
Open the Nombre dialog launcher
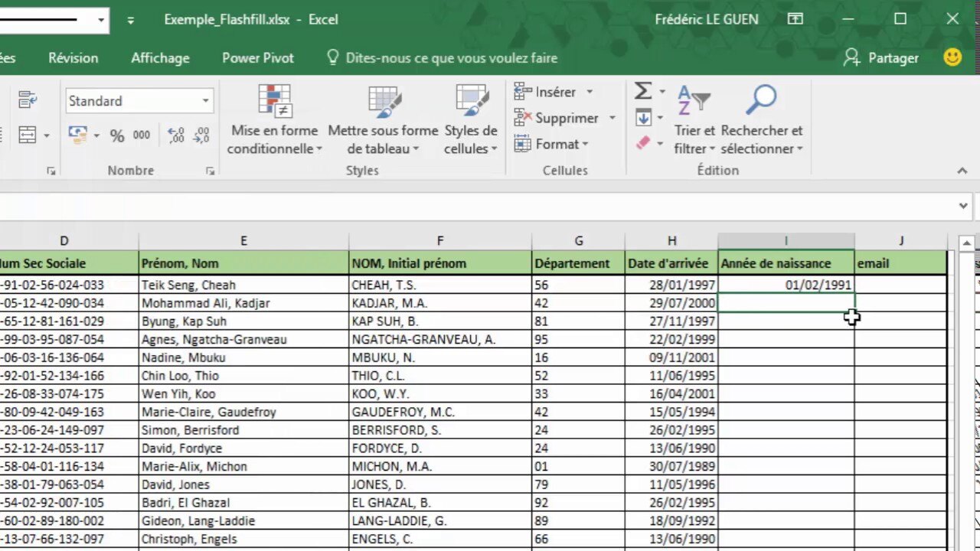(210, 171)
